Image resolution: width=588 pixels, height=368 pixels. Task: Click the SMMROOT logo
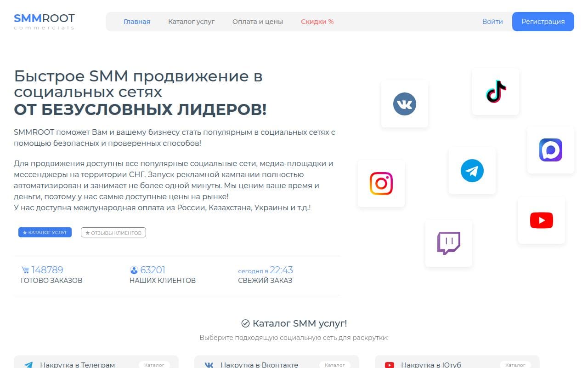pyautogui.click(x=44, y=21)
